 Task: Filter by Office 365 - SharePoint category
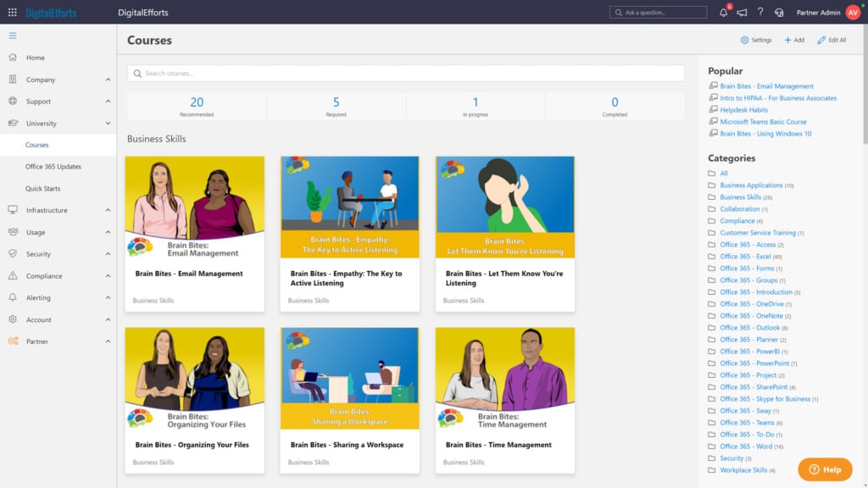pos(754,387)
